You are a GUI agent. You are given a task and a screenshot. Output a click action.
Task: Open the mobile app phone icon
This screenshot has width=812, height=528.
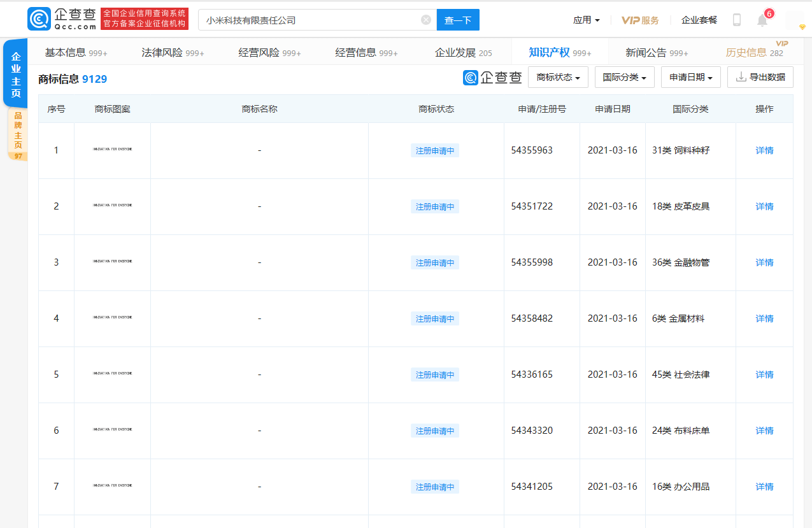[x=737, y=20]
